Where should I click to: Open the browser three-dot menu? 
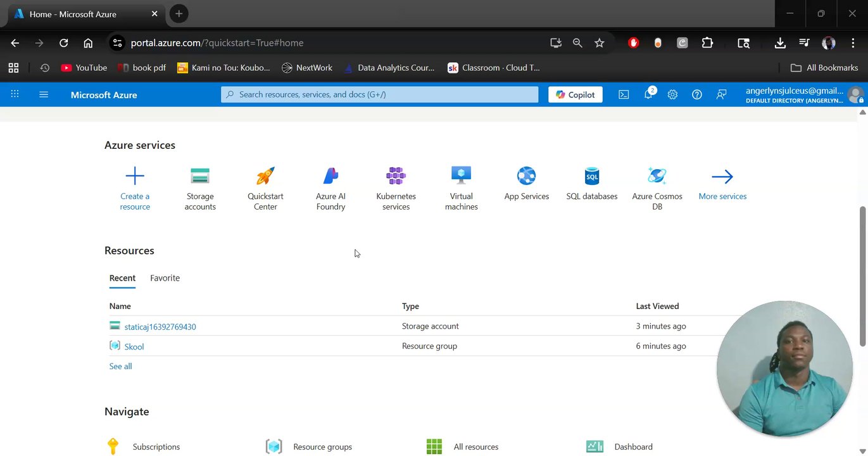point(853,43)
